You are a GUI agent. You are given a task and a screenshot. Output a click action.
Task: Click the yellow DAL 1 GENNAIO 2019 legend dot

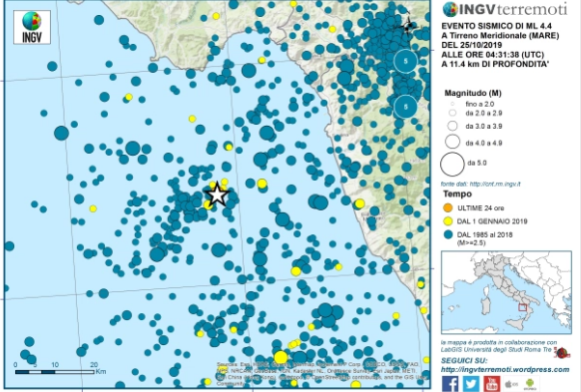point(448,221)
